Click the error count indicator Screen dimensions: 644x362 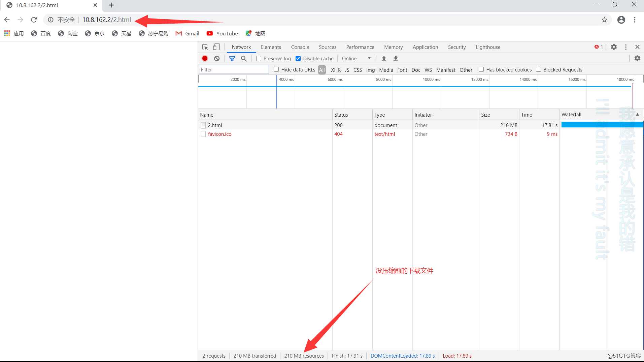click(599, 47)
